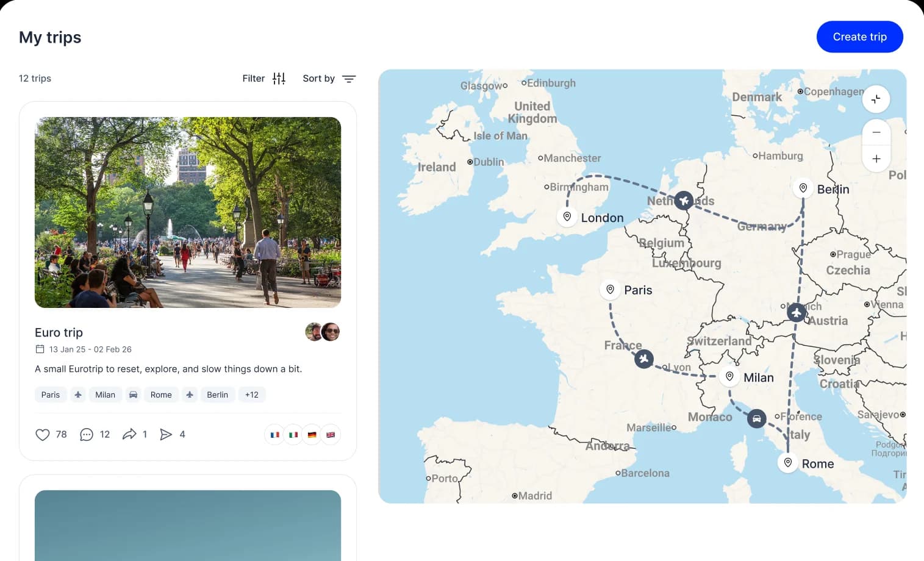The width and height of the screenshot is (924, 561).
Task: Select the London pin on the map
Action: click(x=567, y=216)
